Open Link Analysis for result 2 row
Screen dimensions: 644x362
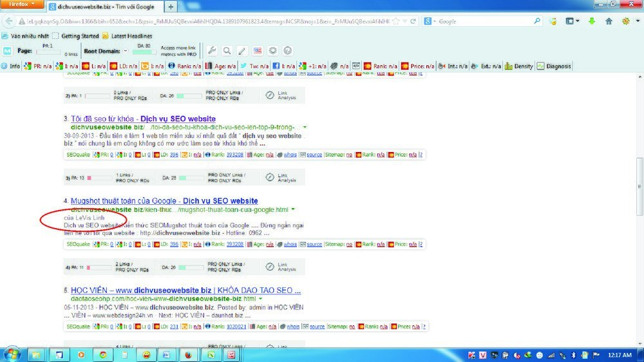pos(281,95)
